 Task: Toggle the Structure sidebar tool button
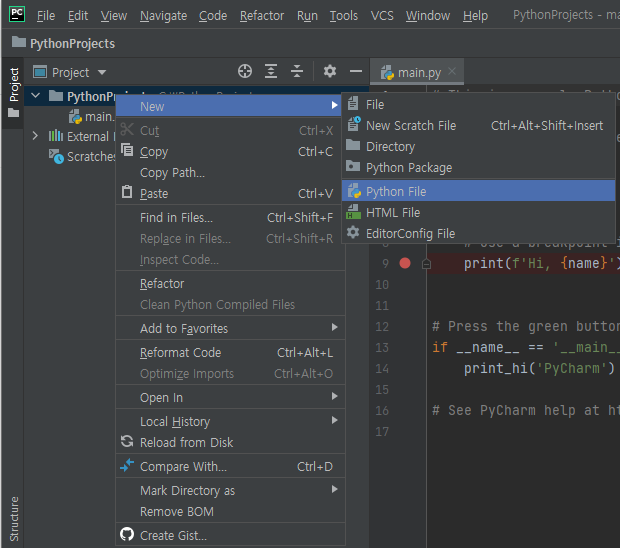click(14, 519)
